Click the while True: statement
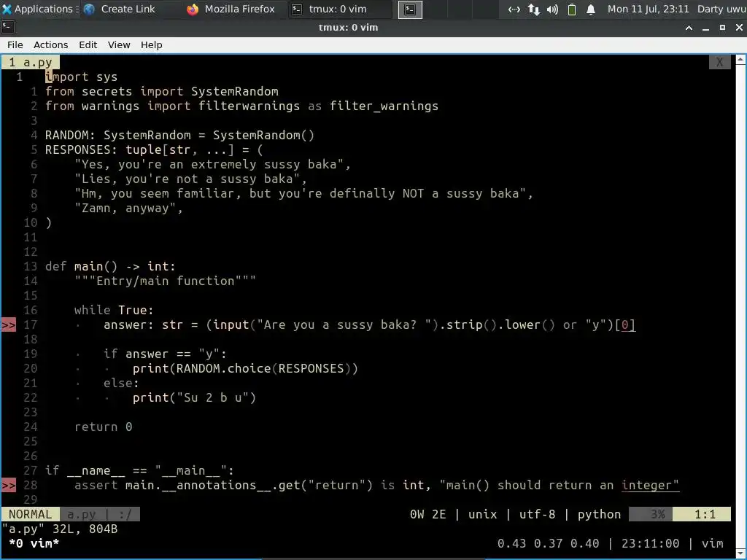747x560 pixels. (114, 311)
